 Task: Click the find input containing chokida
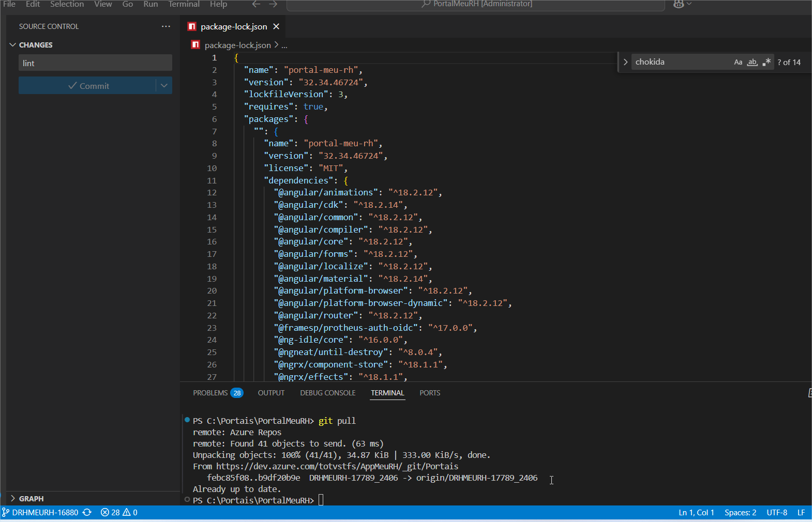tap(682, 62)
